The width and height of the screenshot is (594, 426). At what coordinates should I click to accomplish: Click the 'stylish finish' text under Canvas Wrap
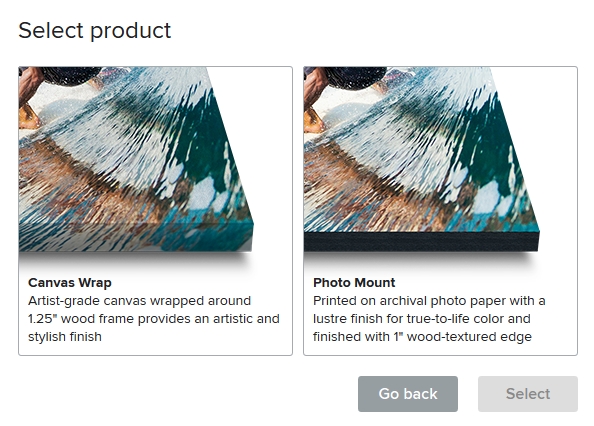[65, 337]
